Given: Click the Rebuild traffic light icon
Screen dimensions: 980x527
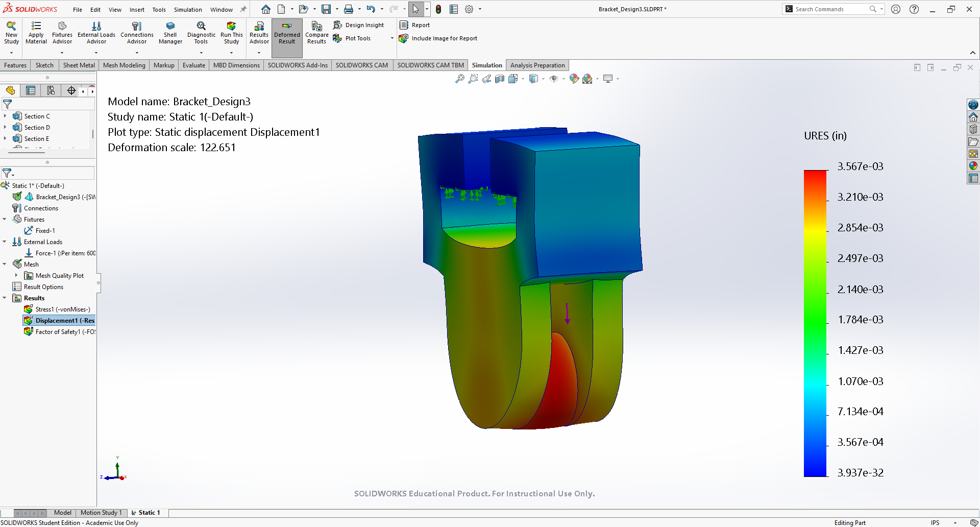Looking at the screenshot, I should point(438,9).
